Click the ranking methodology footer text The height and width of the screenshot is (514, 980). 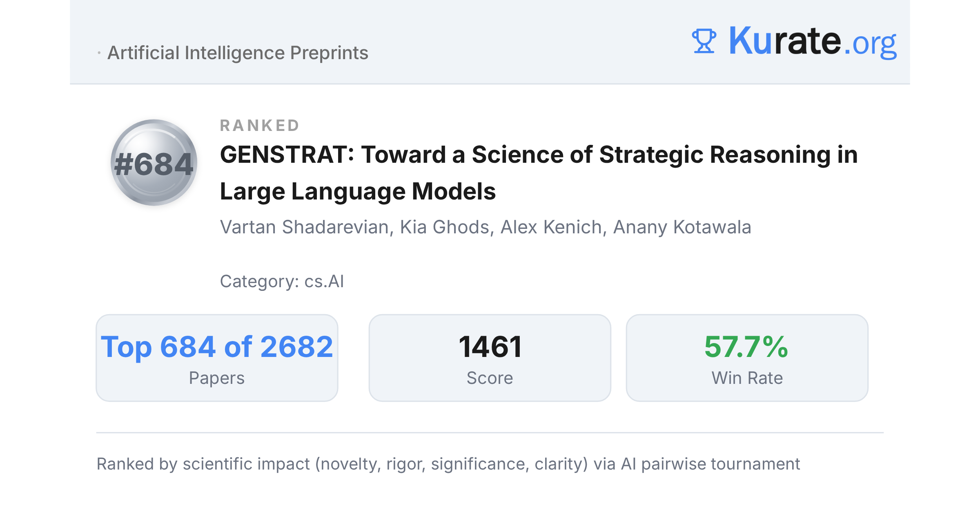pos(448,464)
